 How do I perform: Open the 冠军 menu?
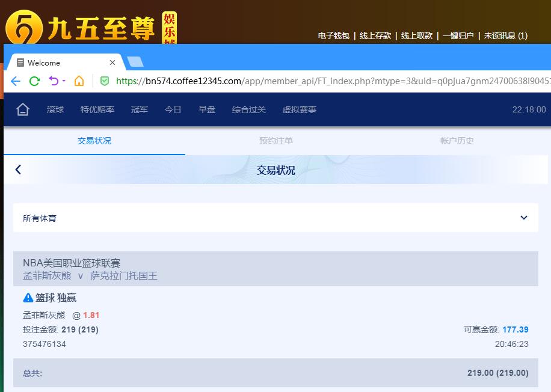(140, 109)
